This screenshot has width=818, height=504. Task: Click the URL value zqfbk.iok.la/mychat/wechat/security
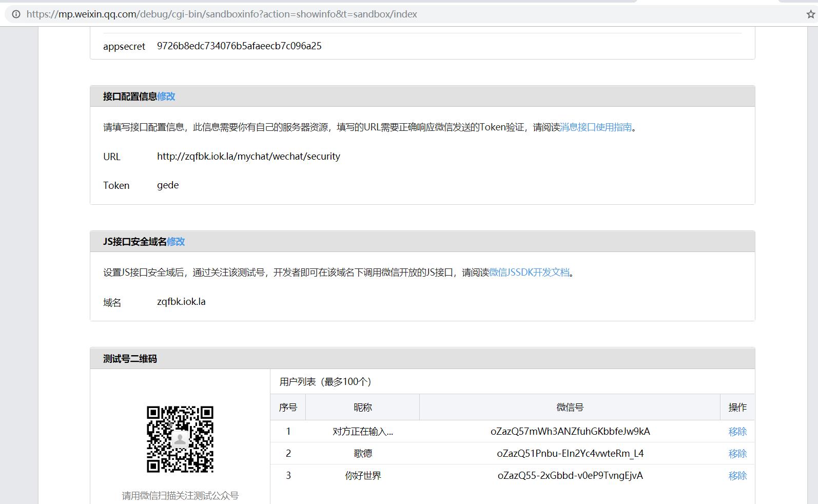tap(248, 157)
